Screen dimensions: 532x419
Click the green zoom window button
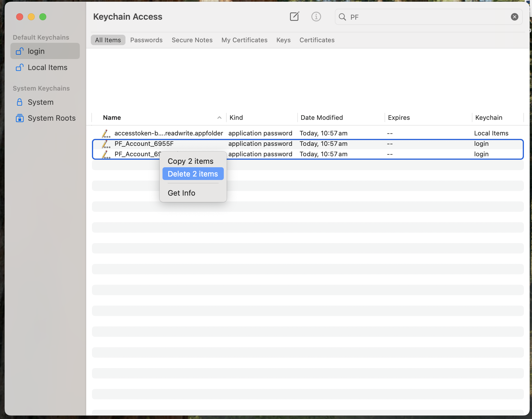(x=43, y=17)
